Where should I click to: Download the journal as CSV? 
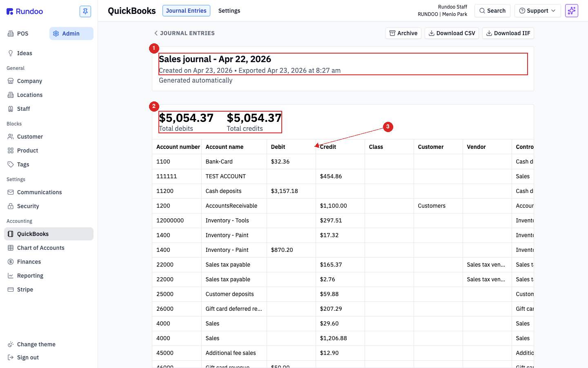(452, 33)
